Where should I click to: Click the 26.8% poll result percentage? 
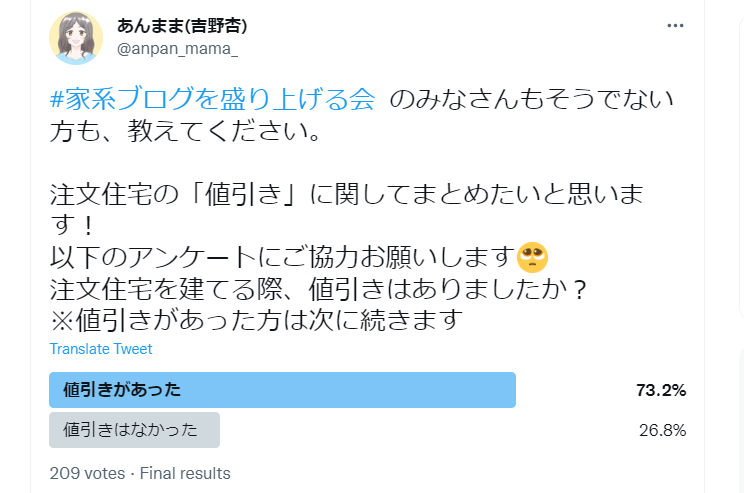coord(662,430)
